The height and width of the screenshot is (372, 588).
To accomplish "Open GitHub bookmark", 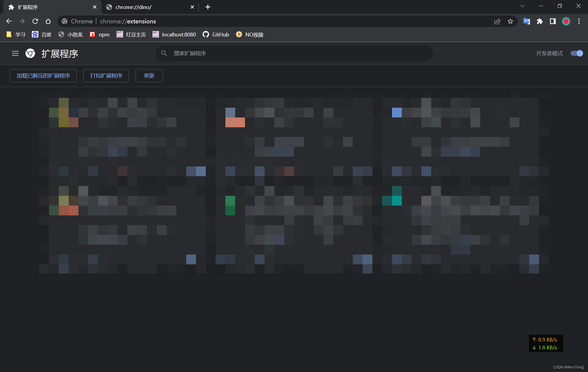I will (216, 35).
